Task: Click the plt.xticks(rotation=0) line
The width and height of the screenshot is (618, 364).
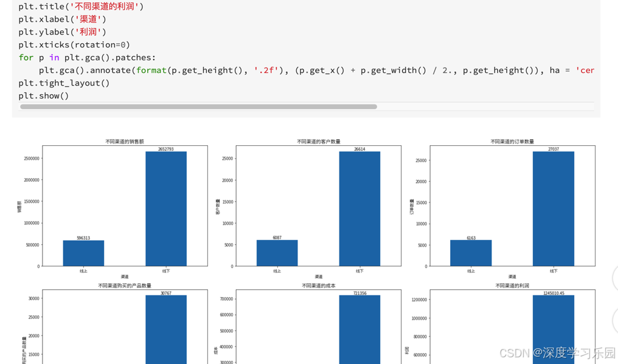Action: pyautogui.click(x=74, y=45)
